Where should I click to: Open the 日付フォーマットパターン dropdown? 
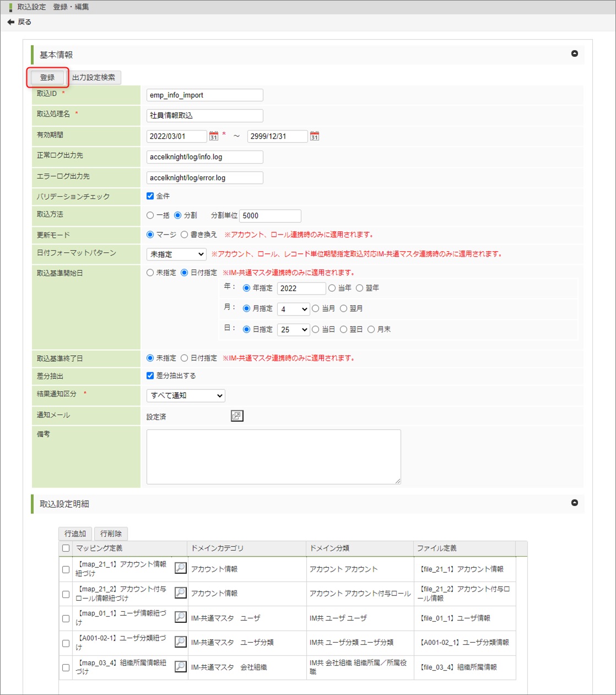[x=176, y=254]
